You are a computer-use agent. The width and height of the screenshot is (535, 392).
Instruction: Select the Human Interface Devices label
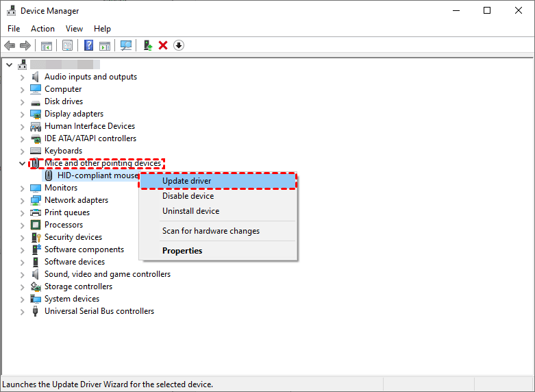[x=90, y=126]
